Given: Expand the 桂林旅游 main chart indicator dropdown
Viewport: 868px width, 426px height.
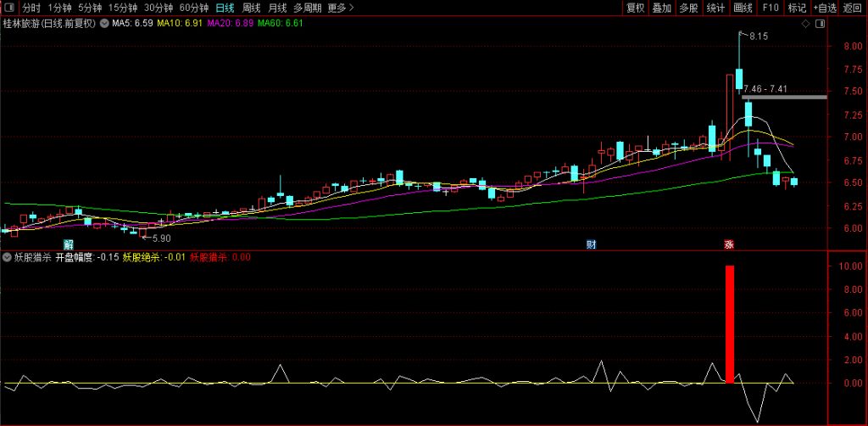Looking at the screenshot, I should point(103,24).
